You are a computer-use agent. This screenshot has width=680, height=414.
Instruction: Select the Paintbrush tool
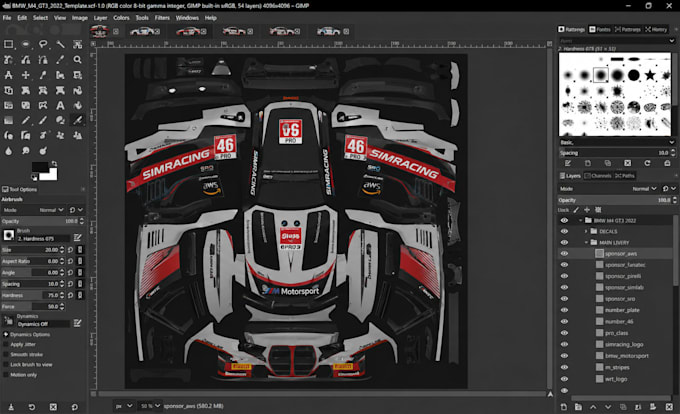(43, 121)
